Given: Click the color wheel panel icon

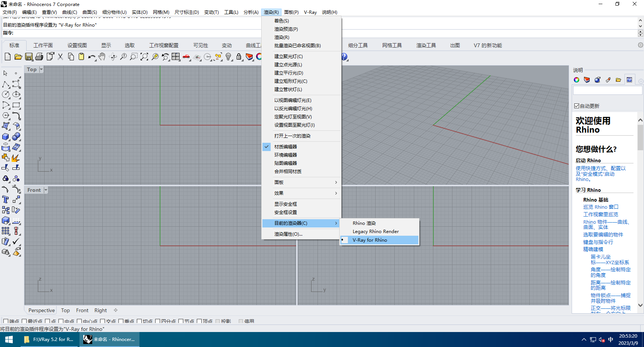Looking at the screenshot, I should coord(577,80).
